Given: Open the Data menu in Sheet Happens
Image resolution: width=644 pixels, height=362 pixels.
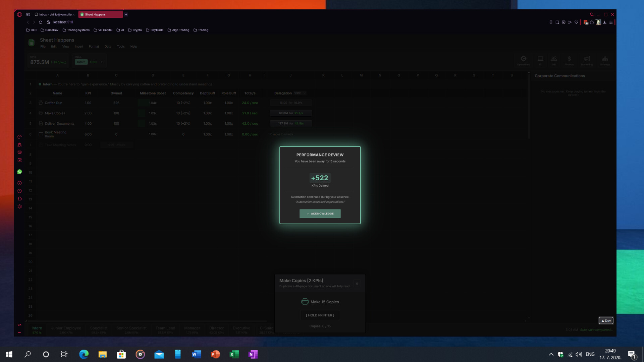Looking at the screenshot, I should click(108, 46).
